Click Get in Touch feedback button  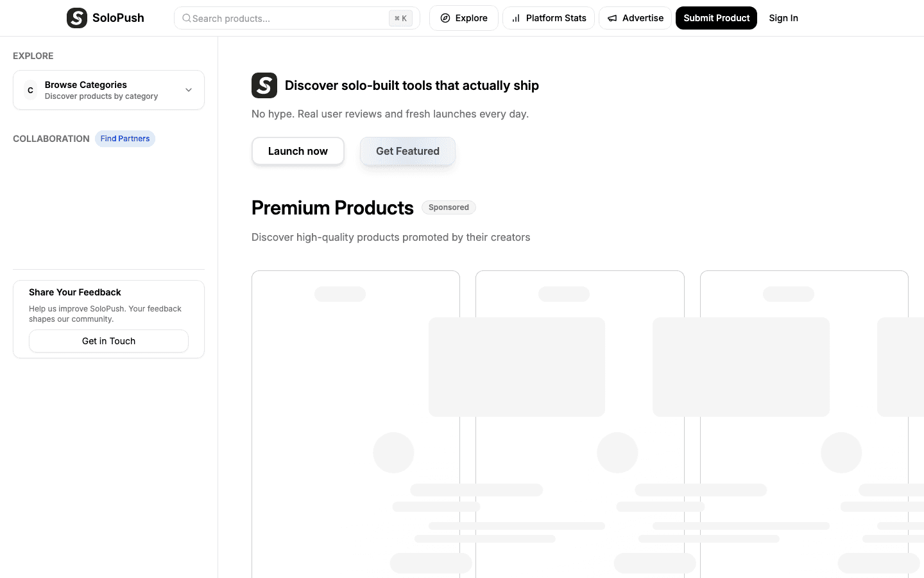(x=108, y=341)
